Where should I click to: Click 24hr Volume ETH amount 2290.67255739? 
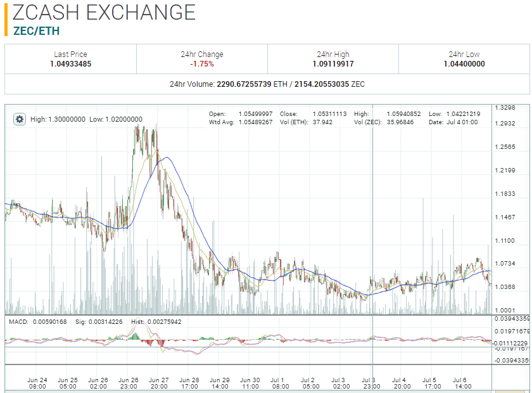(244, 84)
